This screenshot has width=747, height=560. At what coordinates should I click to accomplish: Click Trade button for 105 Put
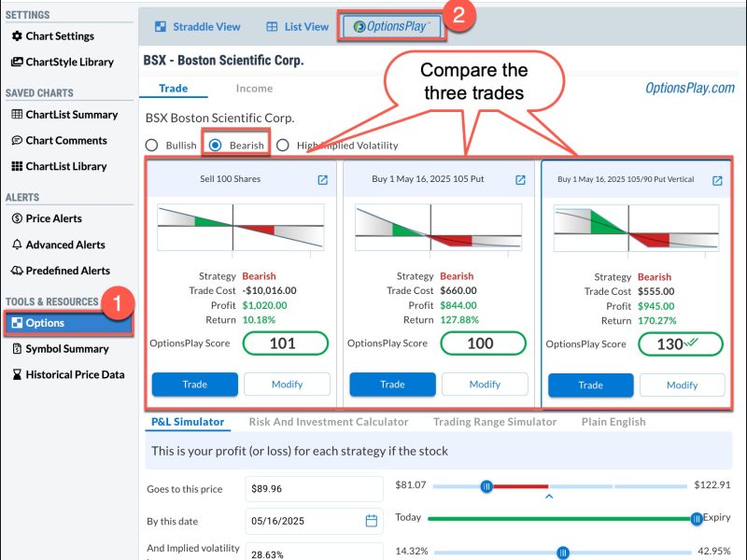click(392, 385)
